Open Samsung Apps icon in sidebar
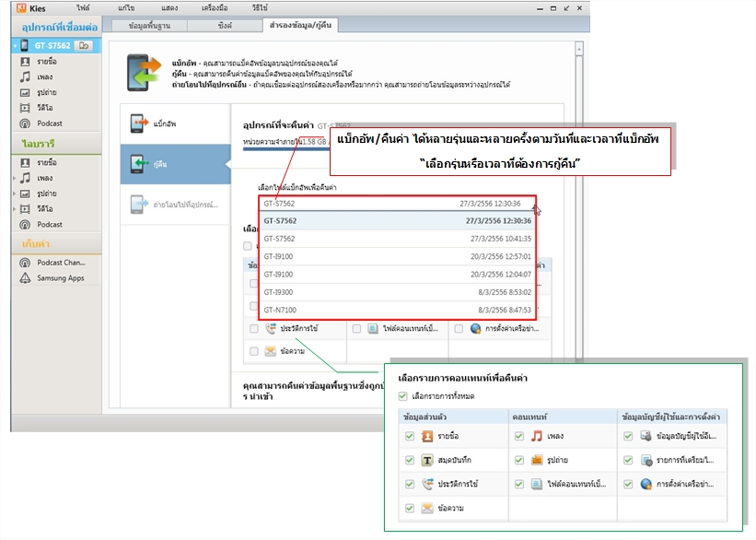This screenshot has height=540, width=756. 25,278
